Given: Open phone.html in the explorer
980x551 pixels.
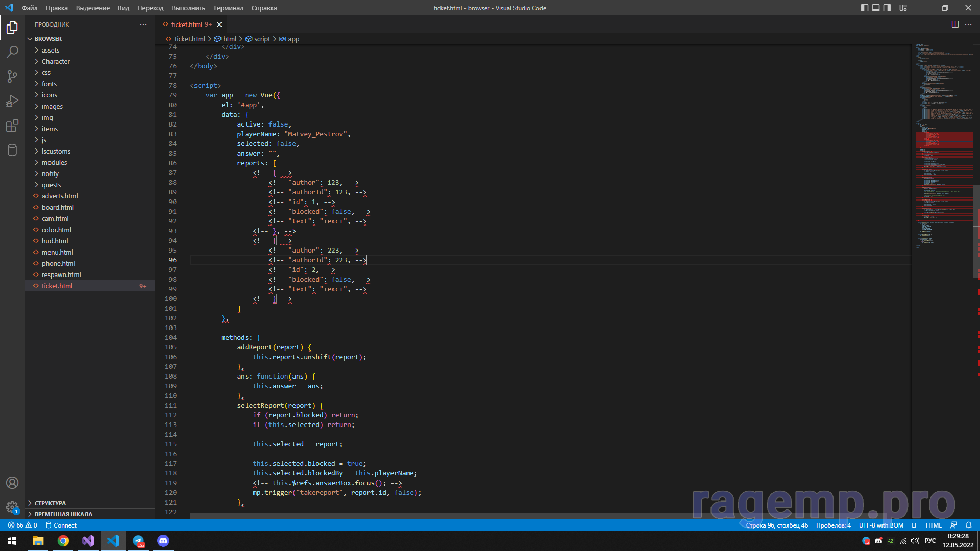Looking at the screenshot, I should coord(58,263).
